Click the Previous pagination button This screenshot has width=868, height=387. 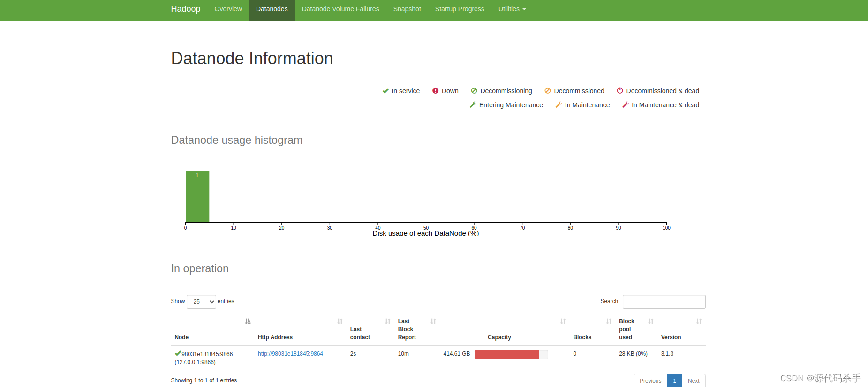click(650, 381)
